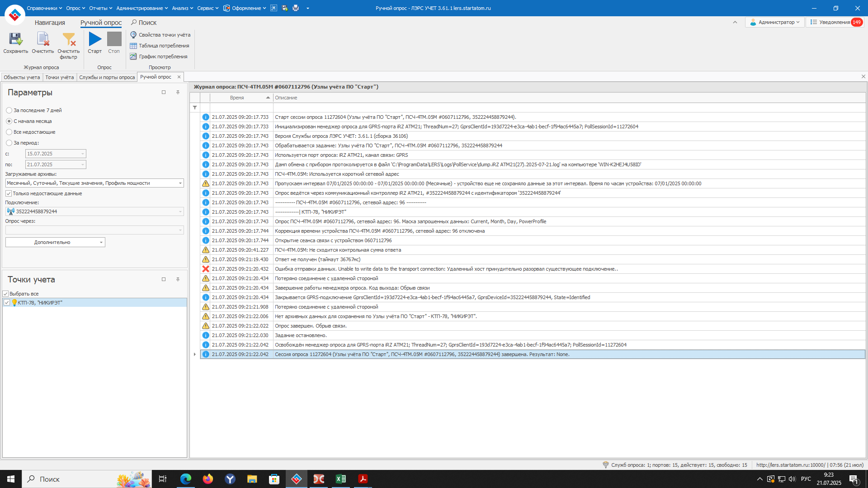868x488 pixels.
Task: Open Excel from the Windows taskbar
Action: pyautogui.click(x=341, y=479)
